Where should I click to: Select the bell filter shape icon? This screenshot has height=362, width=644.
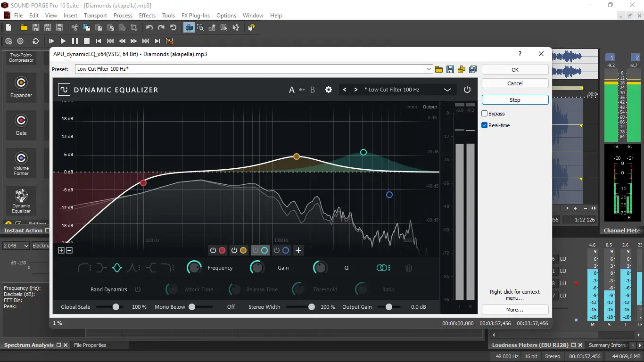(x=117, y=268)
